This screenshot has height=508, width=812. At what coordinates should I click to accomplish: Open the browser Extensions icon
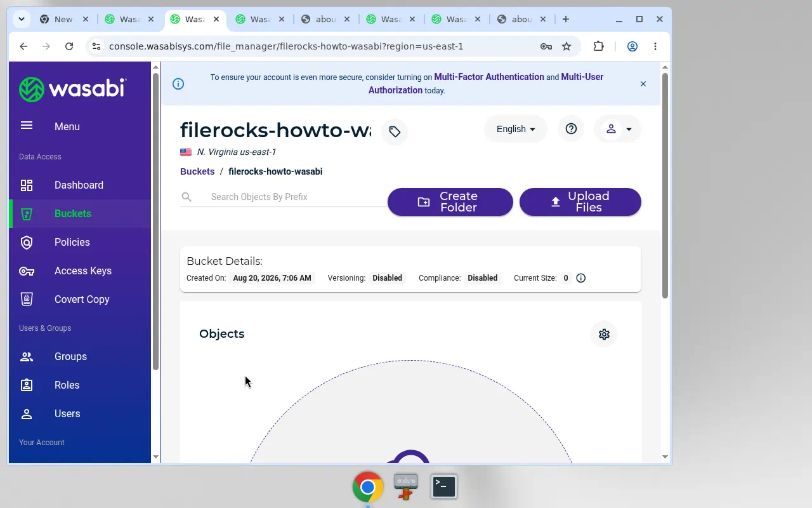point(598,46)
